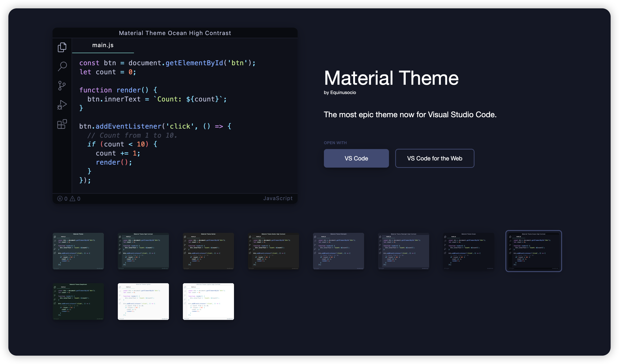
Task: Open theme with VS Code button
Action: coord(356,158)
